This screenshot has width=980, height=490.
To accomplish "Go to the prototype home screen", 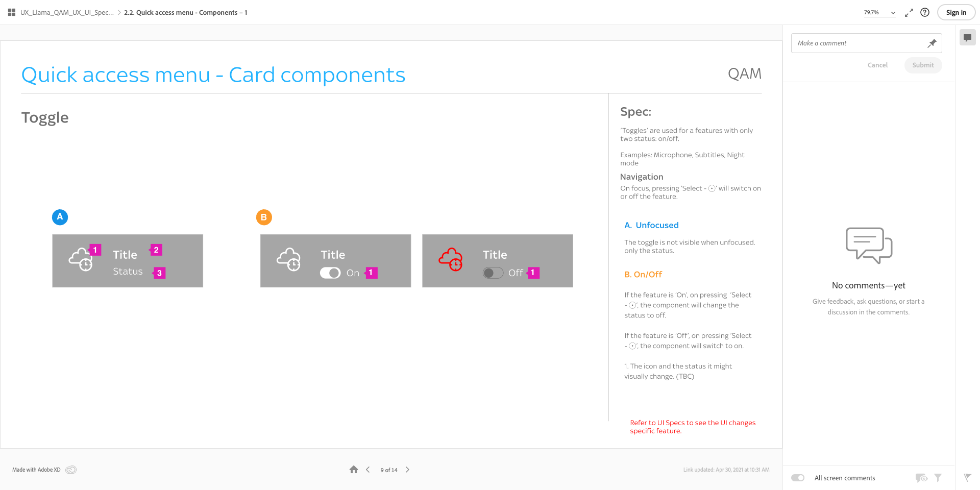I will click(x=354, y=469).
